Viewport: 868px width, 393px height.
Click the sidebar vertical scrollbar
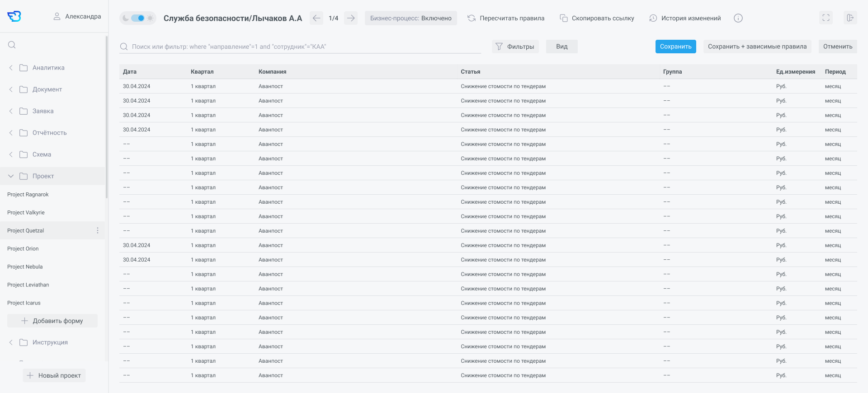(x=107, y=117)
